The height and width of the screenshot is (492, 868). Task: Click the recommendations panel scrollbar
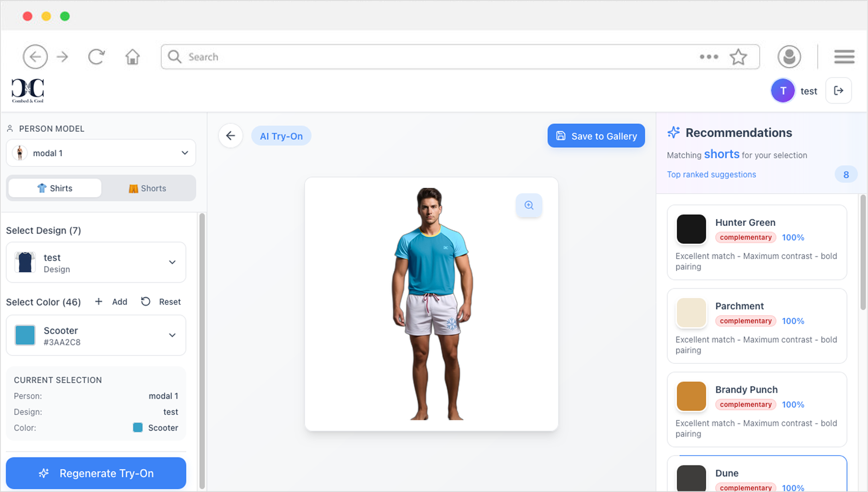tap(863, 253)
